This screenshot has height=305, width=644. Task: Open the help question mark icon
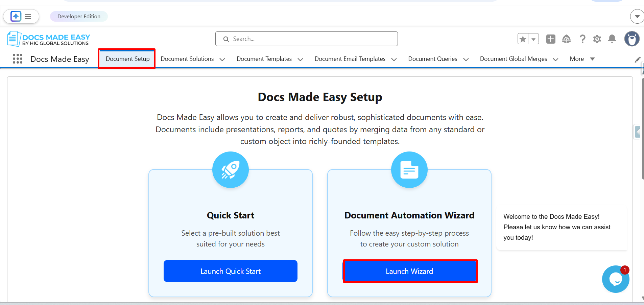tap(582, 39)
